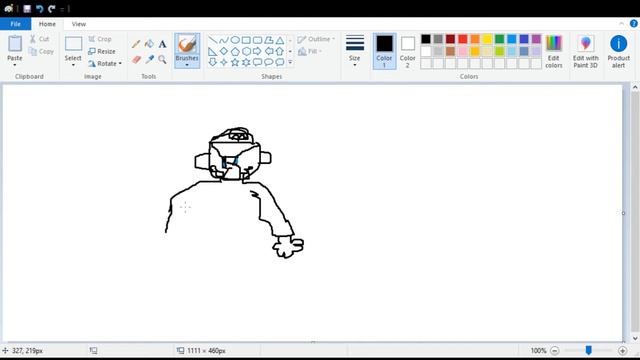Expand the Rotate dropdown
Image resolution: width=640 pixels, height=360 pixels.
click(x=120, y=64)
